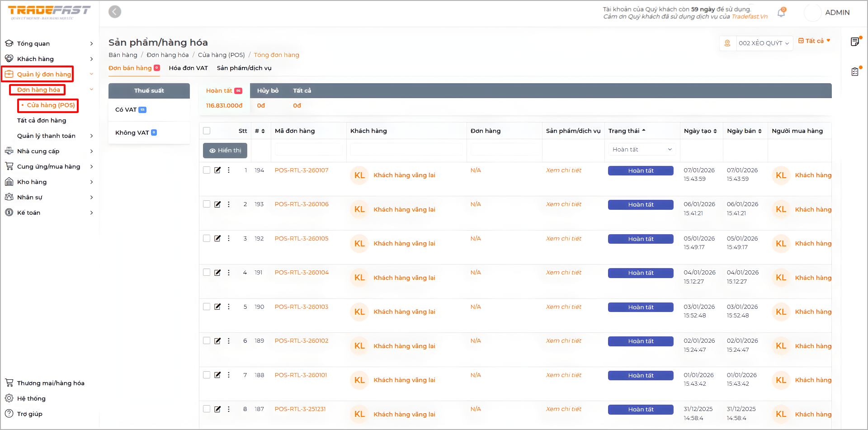Click the Hoàn tất status badge in row 1
868x430 pixels.
click(640, 171)
